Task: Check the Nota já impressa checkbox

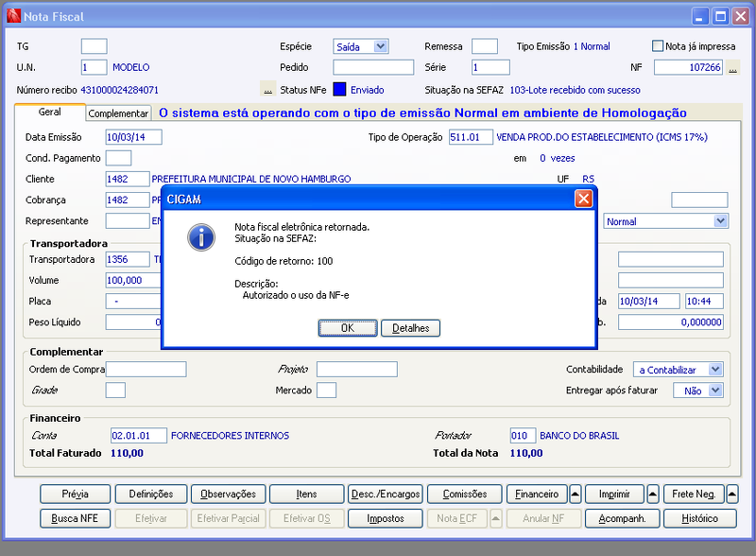Action: tap(658, 45)
